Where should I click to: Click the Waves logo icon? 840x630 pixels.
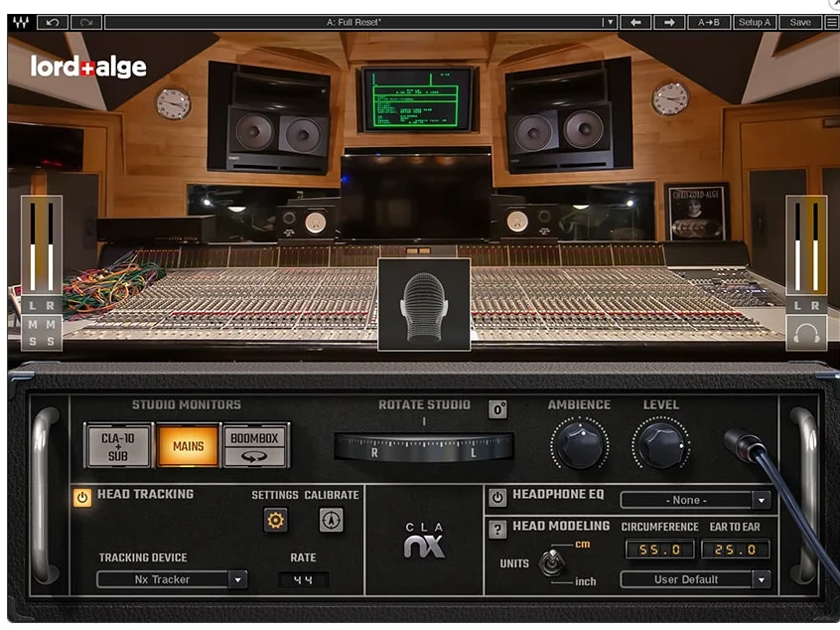coord(21,23)
